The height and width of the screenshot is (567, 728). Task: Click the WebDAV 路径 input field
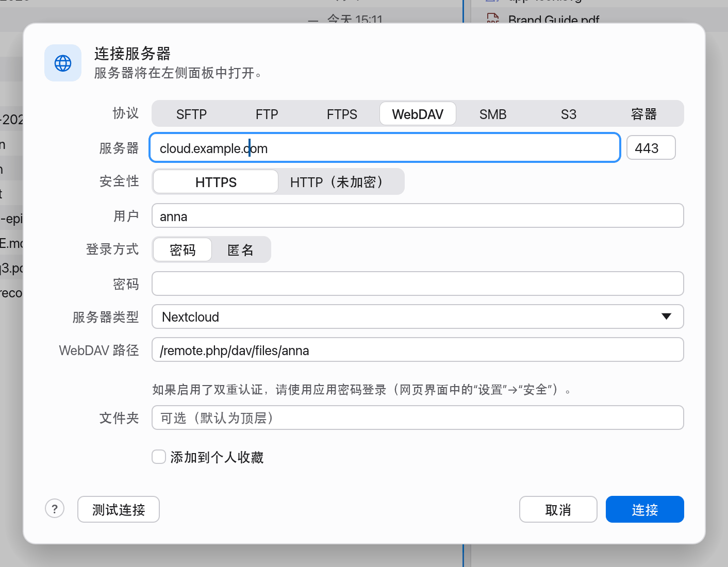tap(418, 350)
